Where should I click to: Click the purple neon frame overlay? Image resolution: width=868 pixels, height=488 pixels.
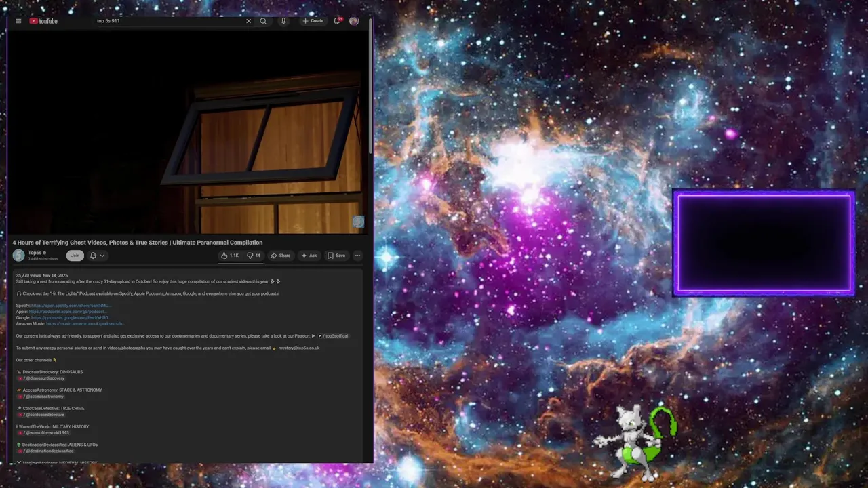point(764,243)
